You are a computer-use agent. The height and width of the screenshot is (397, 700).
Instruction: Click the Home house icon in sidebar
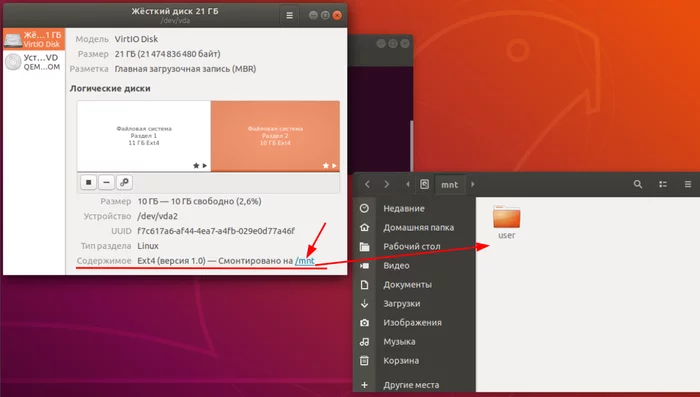(364, 227)
